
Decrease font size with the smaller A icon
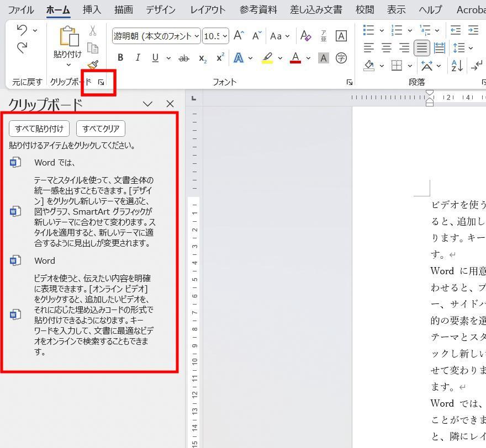(x=257, y=36)
